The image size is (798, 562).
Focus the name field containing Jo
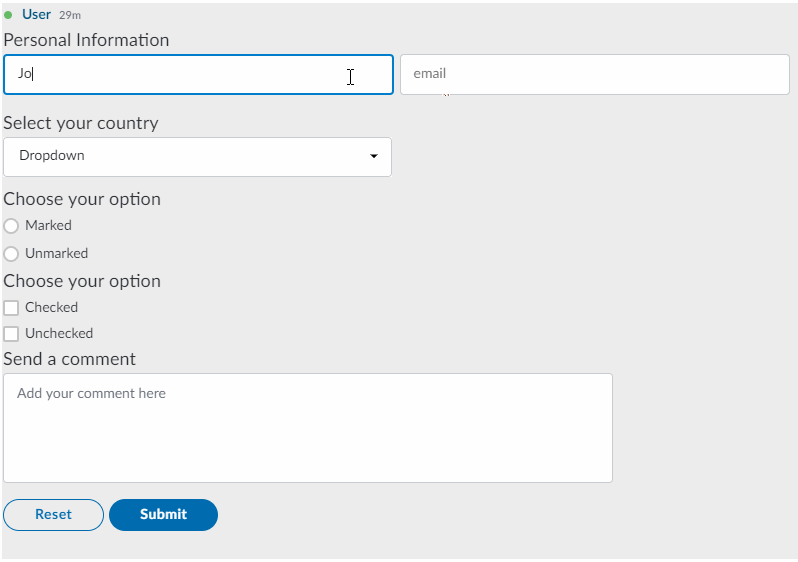click(x=198, y=74)
